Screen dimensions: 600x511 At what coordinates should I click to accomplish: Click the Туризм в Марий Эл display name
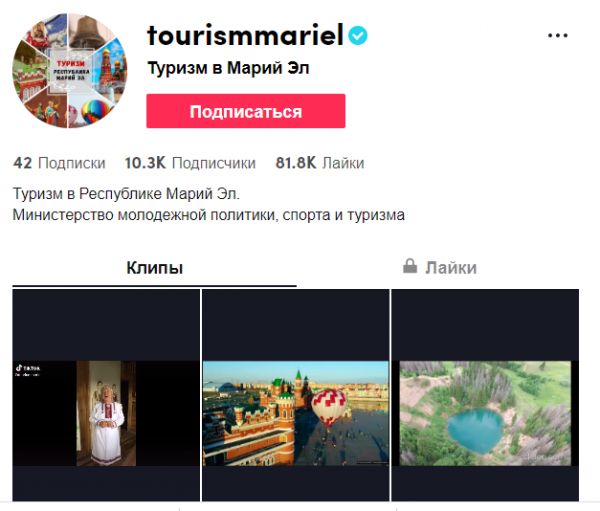click(228, 69)
